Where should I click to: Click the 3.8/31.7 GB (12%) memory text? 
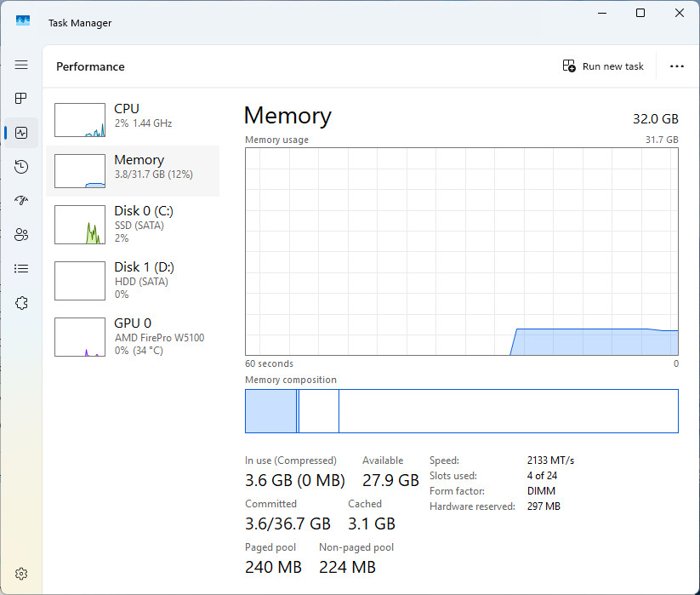click(154, 174)
